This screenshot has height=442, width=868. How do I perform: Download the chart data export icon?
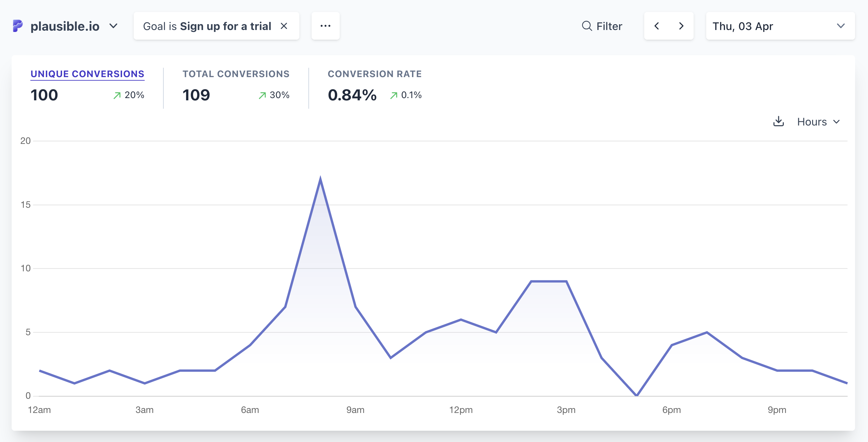point(778,122)
